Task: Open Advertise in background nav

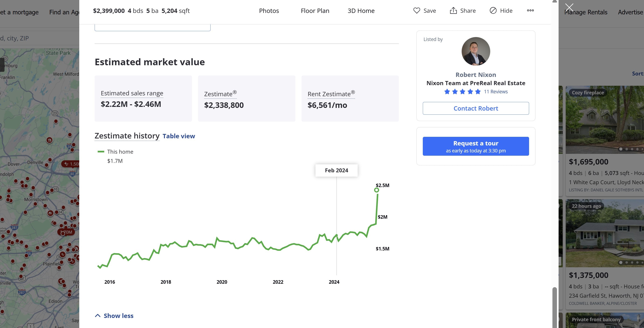Action: point(631,12)
